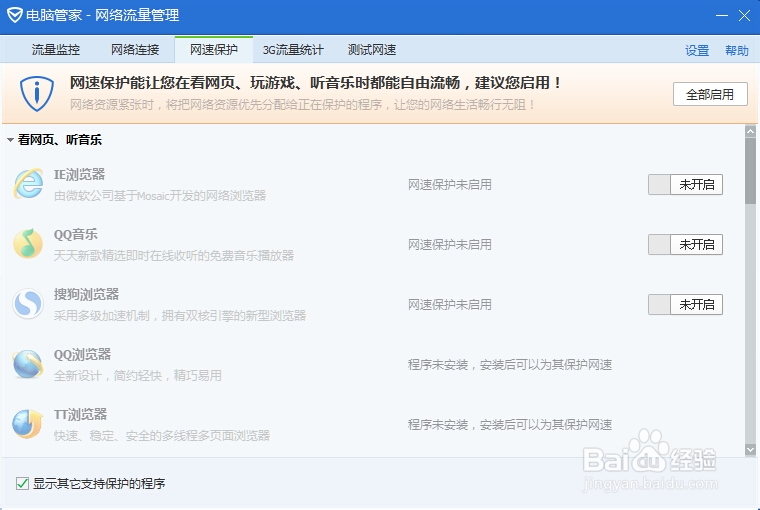Click 网速保护未启用 status in 搜狗浏览器 row
Image resolution: width=760 pixels, height=510 pixels.
450,305
